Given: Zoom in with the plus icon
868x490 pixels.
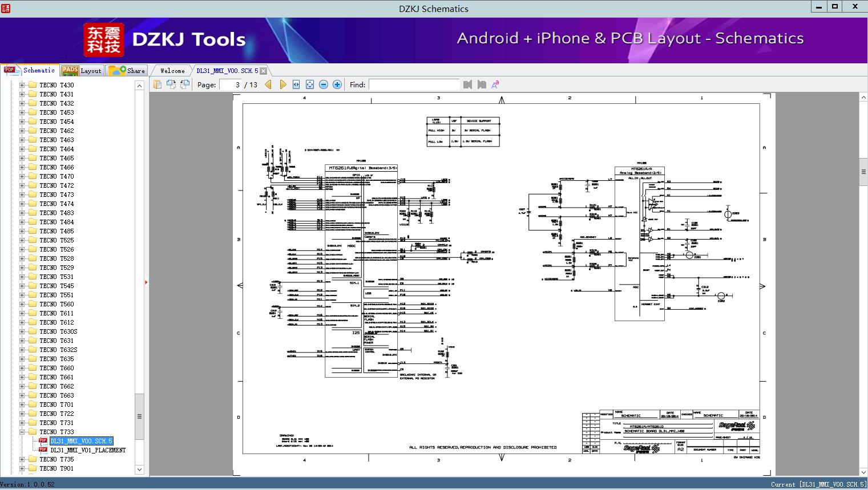Looking at the screenshot, I should pyautogui.click(x=337, y=84).
